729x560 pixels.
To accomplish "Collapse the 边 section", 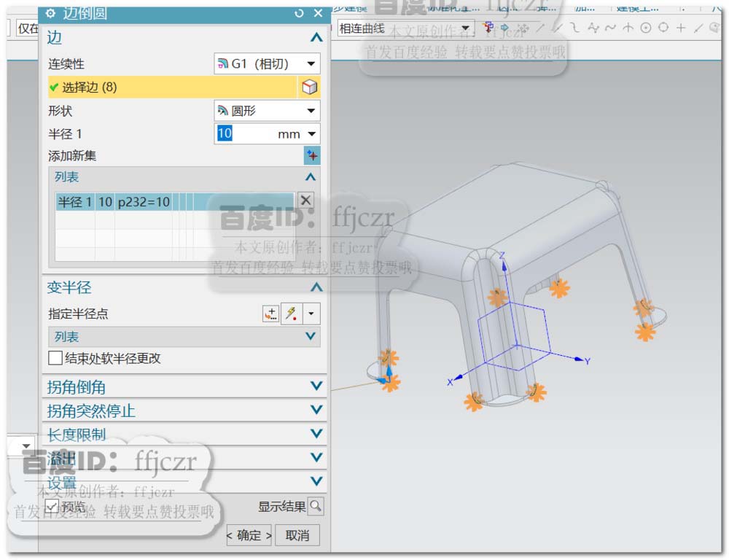I will click(316, 38).
